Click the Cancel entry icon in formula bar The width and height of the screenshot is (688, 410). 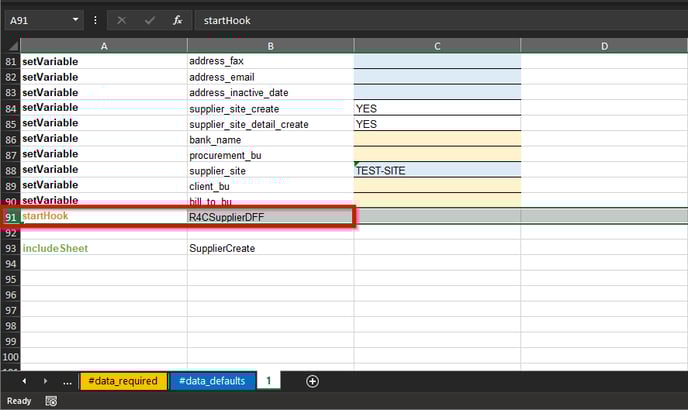point(122,20)
